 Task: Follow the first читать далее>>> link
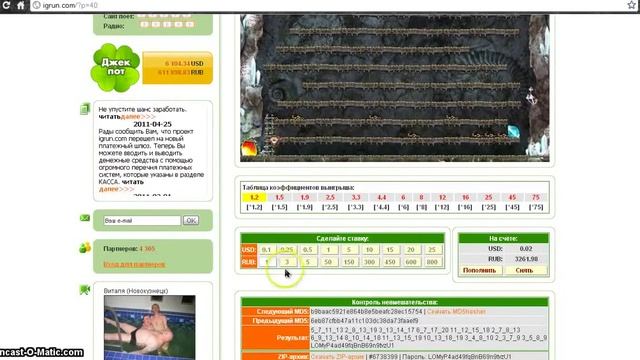coord(127,116)
